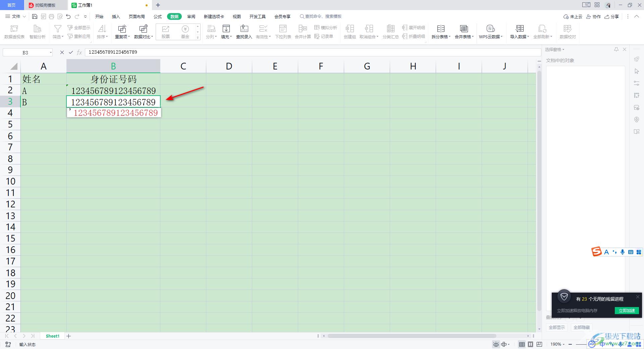
Task: Collapse the ribbon with the up chevron
Action: pos(637,16)
